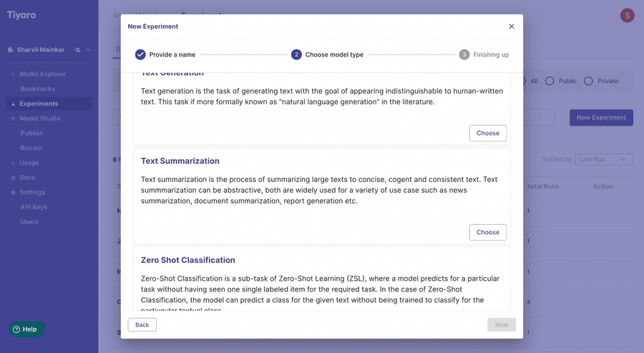The image size is (644, 353).
Task: Select the Private radio button
Action: (589, 81)
